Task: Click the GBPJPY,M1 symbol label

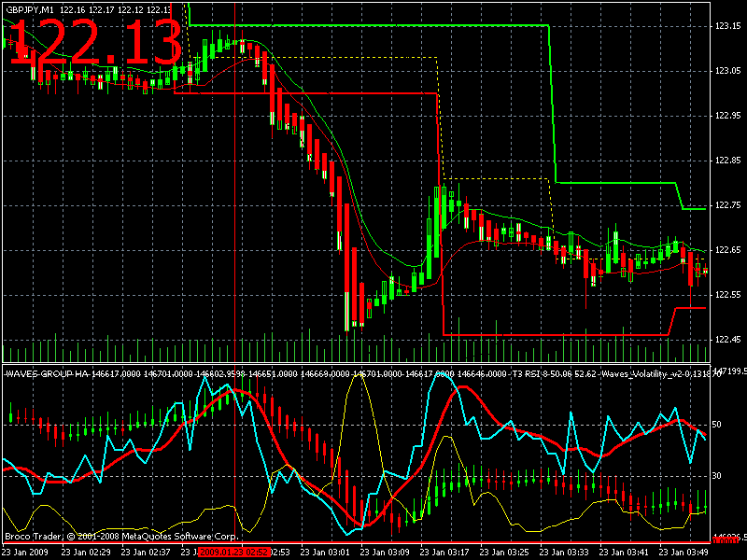Action: [30, 10]
